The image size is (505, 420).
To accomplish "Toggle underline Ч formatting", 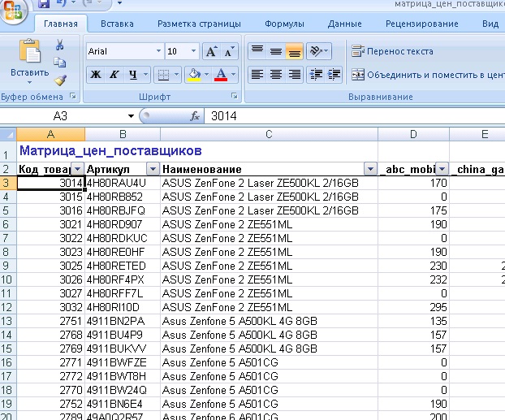I will click(x=132, y=75).
